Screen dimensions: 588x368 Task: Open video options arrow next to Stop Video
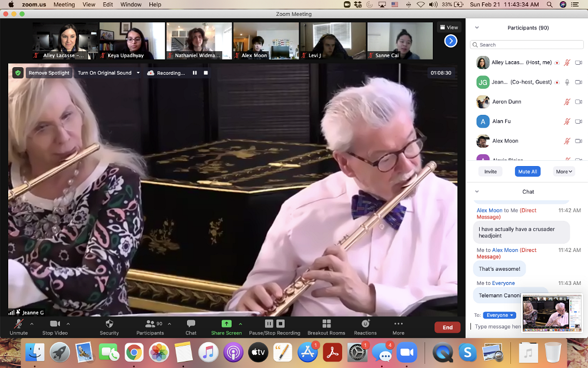point(68,324)
